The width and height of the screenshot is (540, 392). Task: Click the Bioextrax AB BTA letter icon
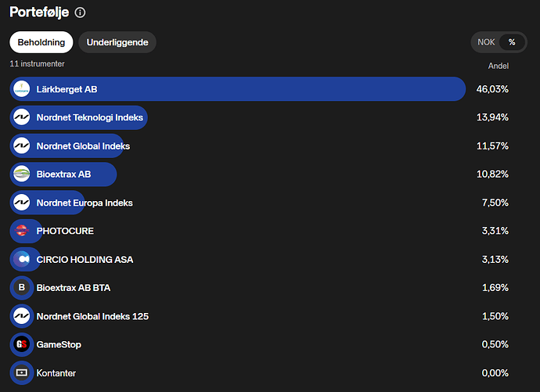point(22,288)
